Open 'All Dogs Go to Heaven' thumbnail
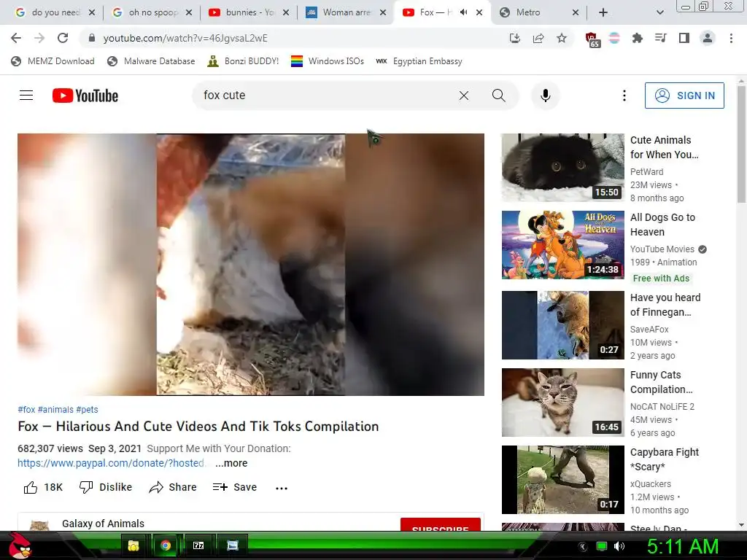 562,245
